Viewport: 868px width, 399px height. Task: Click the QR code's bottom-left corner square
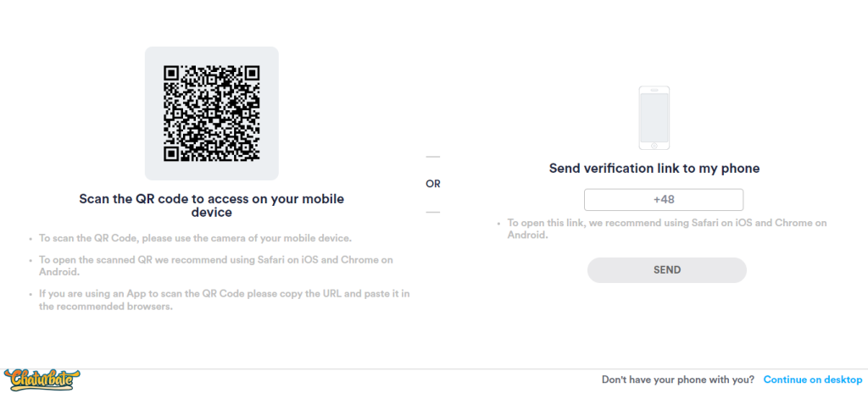[x=171, y=152]
